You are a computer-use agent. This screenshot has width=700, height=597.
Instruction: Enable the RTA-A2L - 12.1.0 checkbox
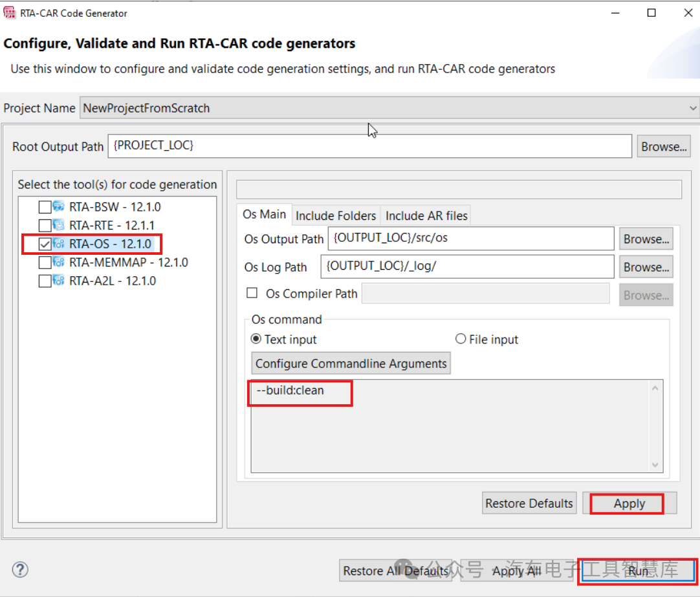[x=45, y=281]
